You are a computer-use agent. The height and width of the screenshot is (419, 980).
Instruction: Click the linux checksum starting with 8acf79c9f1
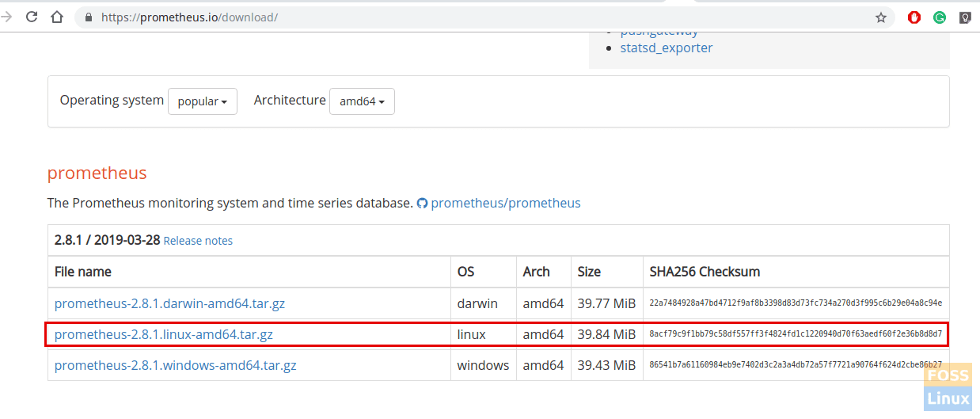click(796, 334)
